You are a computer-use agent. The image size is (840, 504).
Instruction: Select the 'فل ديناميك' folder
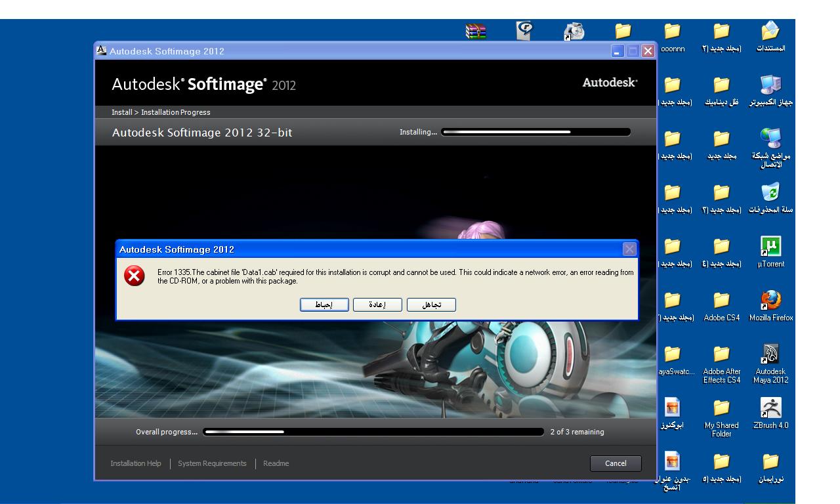click(721, 91)
